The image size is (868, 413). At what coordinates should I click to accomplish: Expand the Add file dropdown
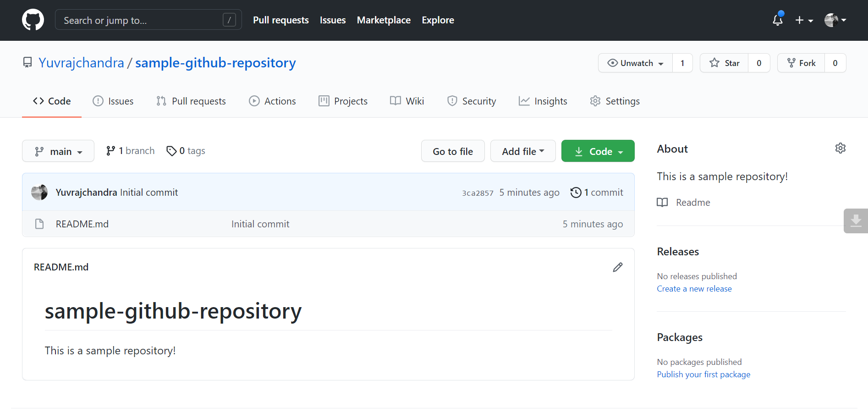pyautogui.click(x=522, y=151)
